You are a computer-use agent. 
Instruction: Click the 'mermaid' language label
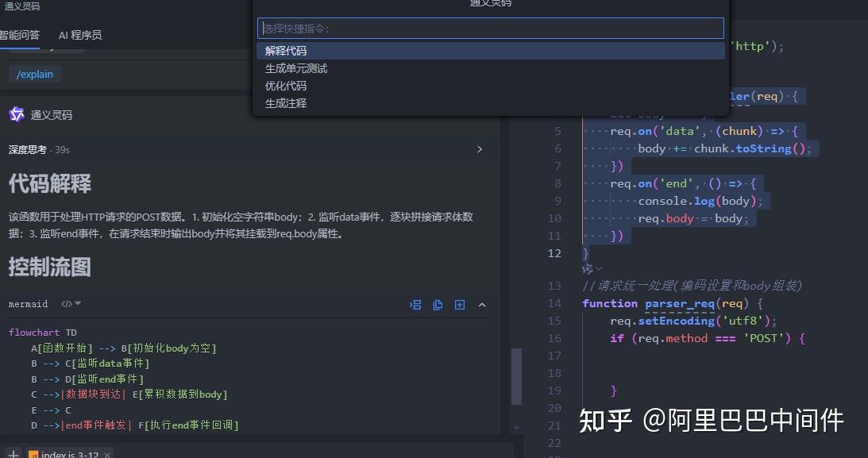29,304
